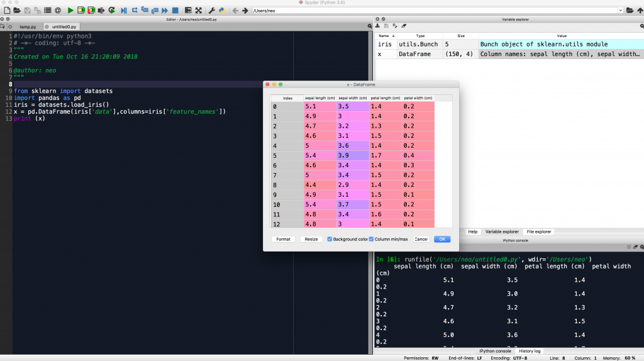
Task: Open PYTHONPATH manager Python icon
Action: [x=222, y=10]
